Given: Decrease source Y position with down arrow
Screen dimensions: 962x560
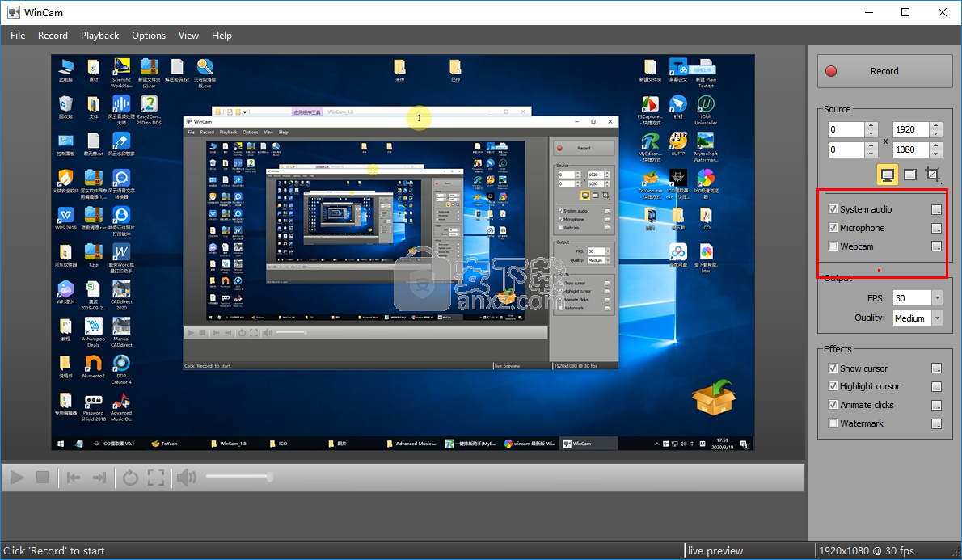Looking at the screenshot, I should (x=871, y=154).
